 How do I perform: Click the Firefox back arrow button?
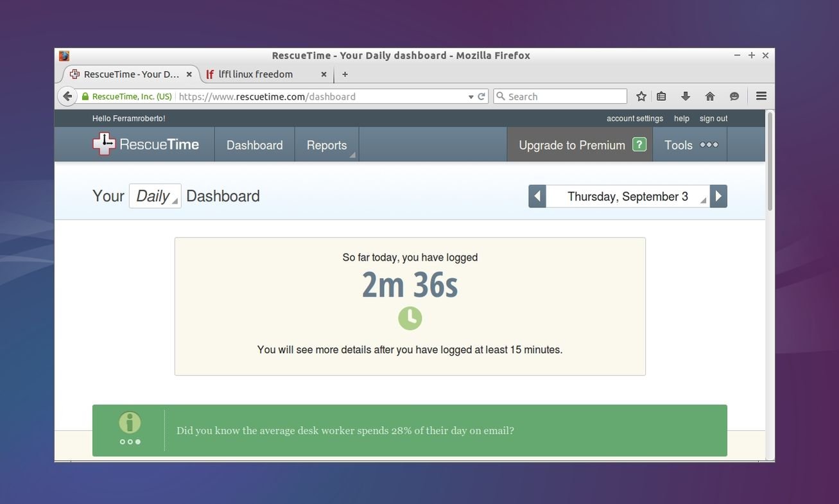[67, 96]
